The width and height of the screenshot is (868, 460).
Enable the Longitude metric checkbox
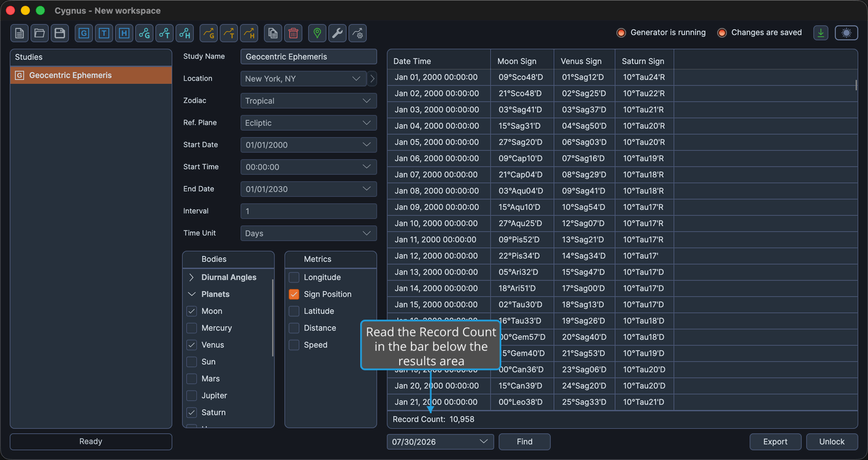click(294, 277)
